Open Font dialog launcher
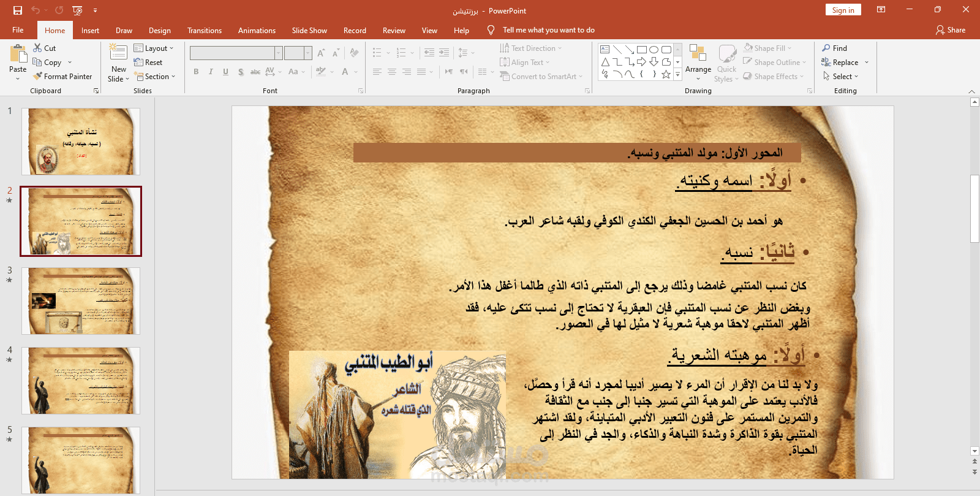This screenshot has height=496, width=980. point(361,91)
